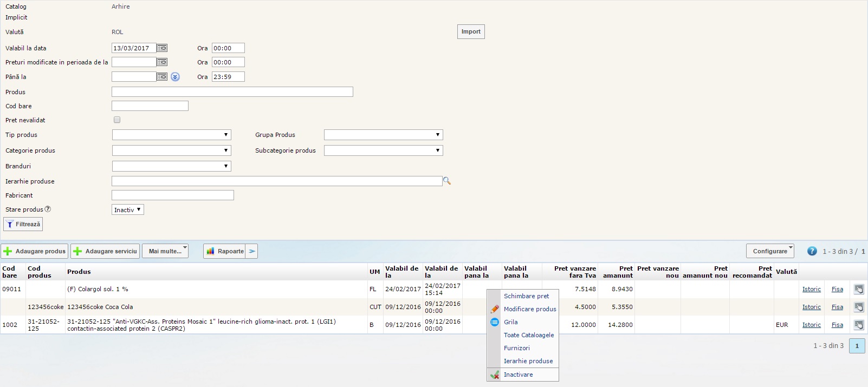The image size is (868, 387).
Task: Open Istoric link for Coca Cola row
Action: (811, 307)
